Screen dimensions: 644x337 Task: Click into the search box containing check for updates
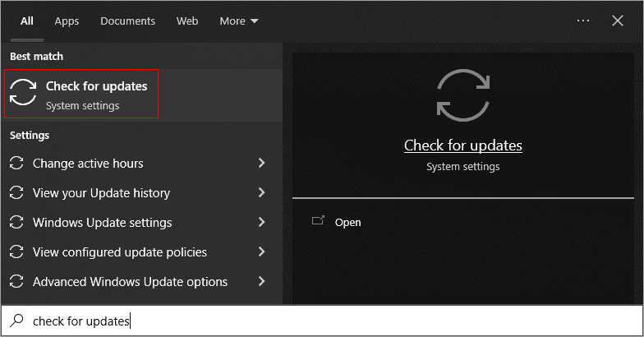322,321
